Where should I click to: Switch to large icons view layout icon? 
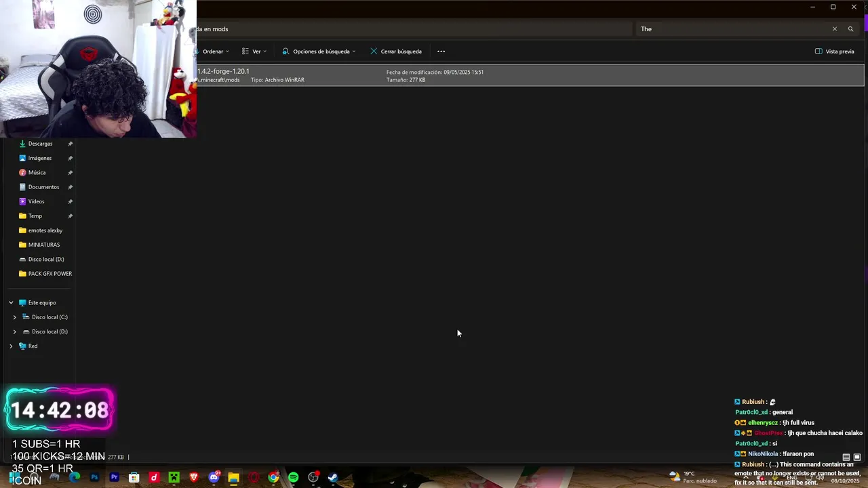click(856, 457)
